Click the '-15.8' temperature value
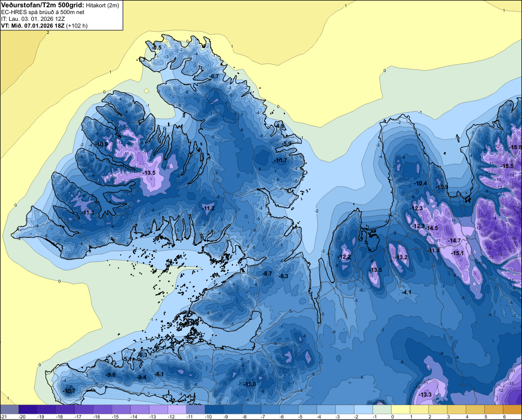 515,148
